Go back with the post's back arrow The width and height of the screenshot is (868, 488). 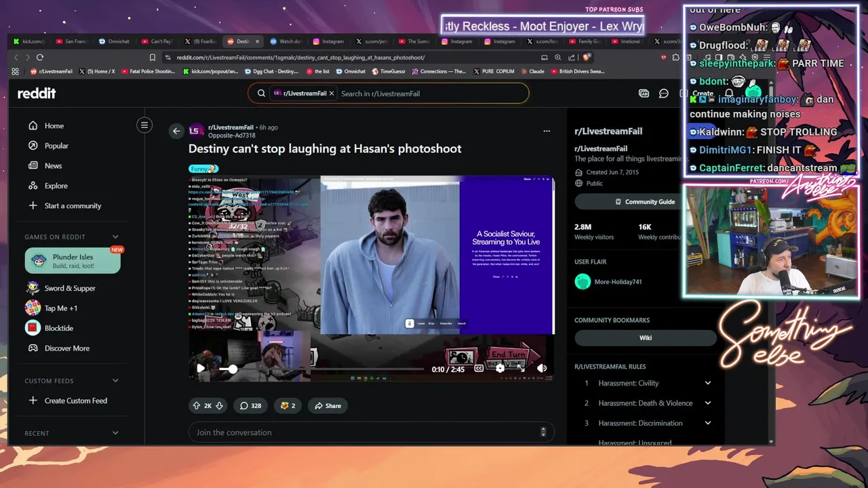176,131
